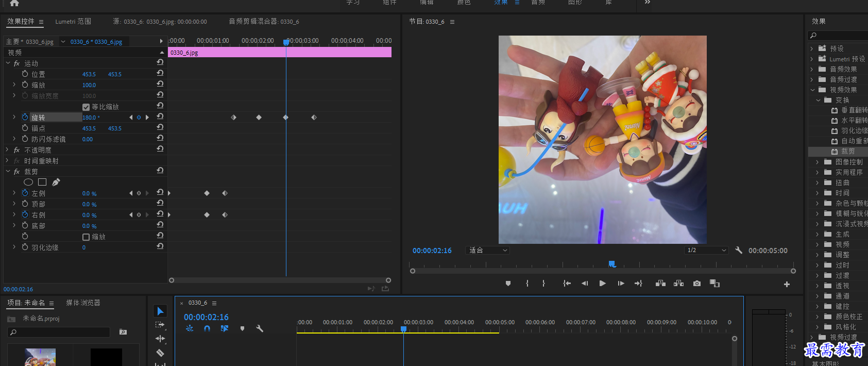Select the 裁剪 effect in list
Viewport: 868px width, 366px height.
click(847, 152)
